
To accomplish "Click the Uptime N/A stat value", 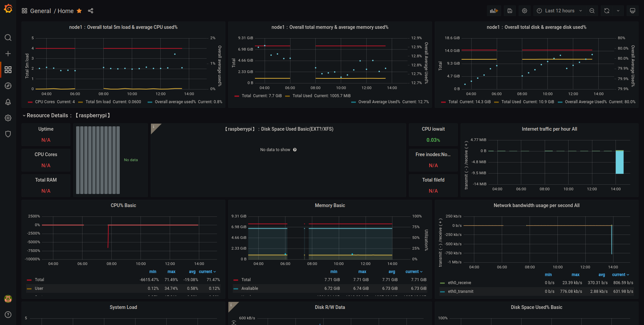I will pyautogui.click(x=46, y=140).
